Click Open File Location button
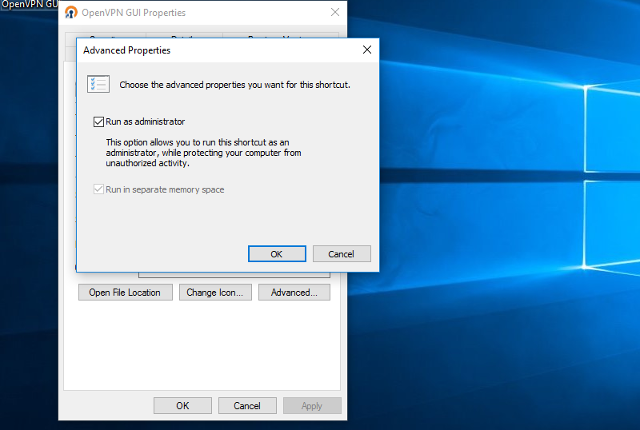Image resolution: width=640 pixels, height=430 pixels. click(x=125, y=293)
